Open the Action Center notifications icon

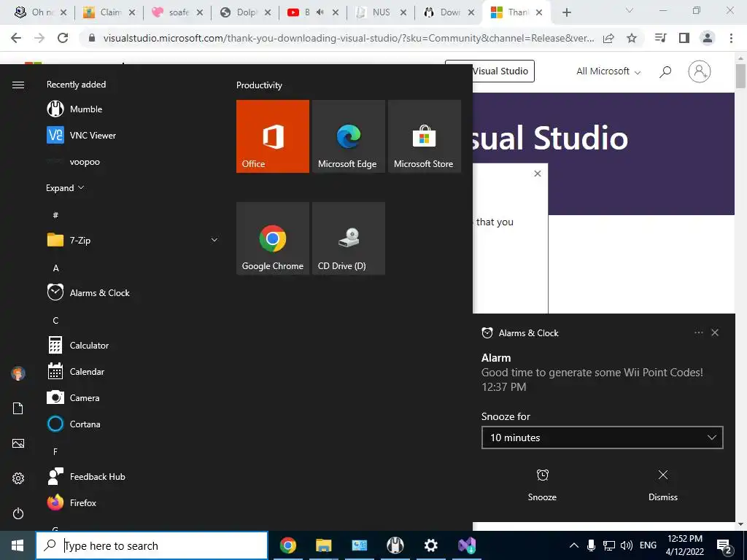click(724, 546)
